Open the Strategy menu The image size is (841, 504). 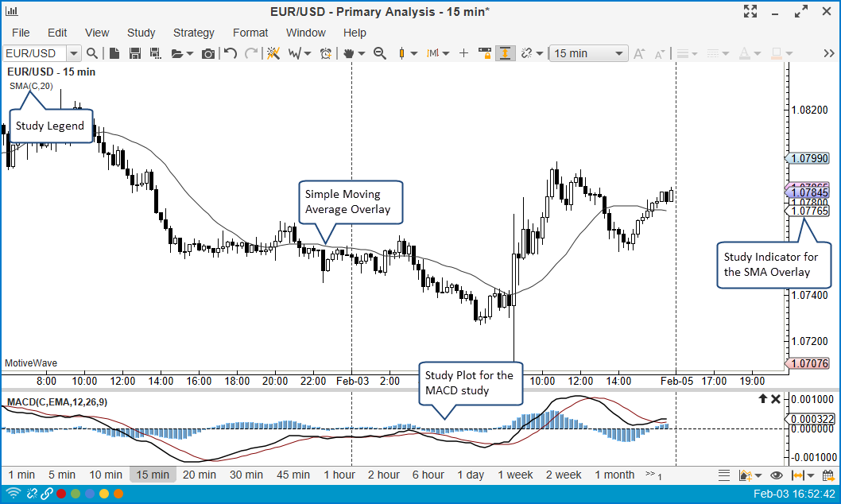tap(193, 33)
